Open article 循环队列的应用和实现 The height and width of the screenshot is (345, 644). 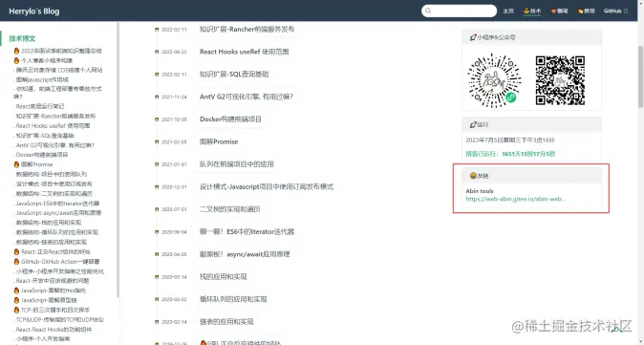pyautogui.click(x=233, y=299)
